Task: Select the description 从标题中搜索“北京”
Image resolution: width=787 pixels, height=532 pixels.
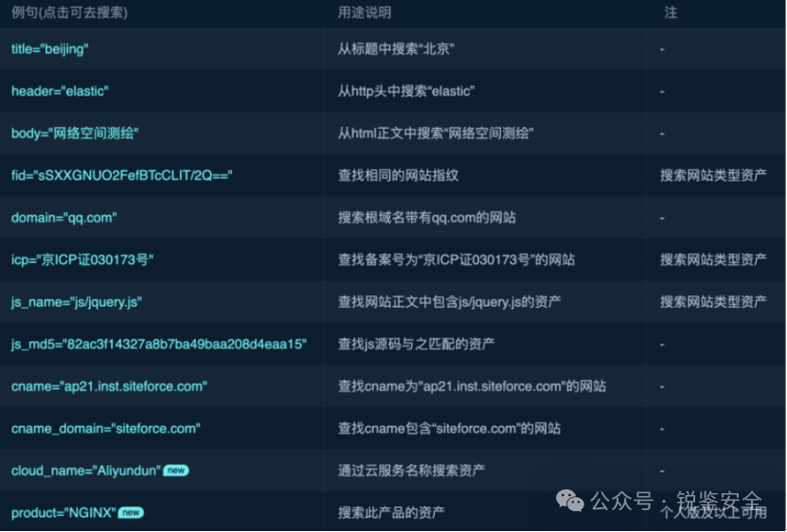Action: [x=396, y=49]
